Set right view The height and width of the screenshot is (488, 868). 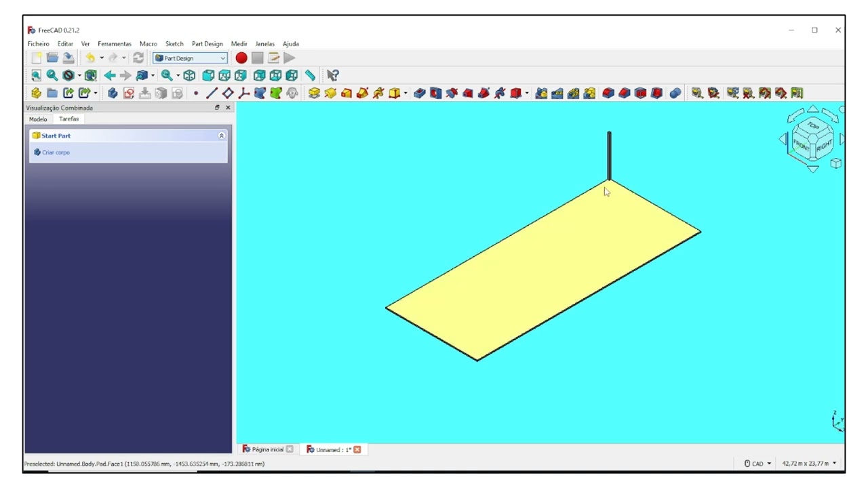(241, 76)
